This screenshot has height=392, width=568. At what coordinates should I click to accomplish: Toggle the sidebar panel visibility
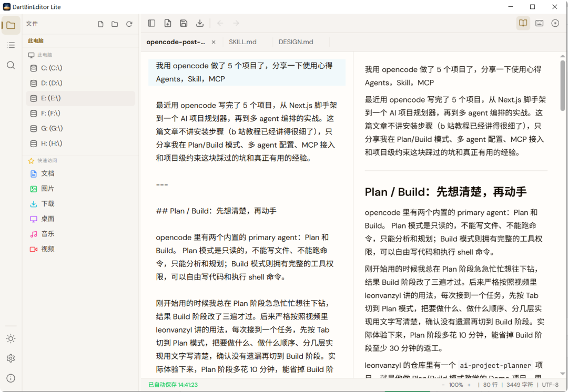(152, 23)
